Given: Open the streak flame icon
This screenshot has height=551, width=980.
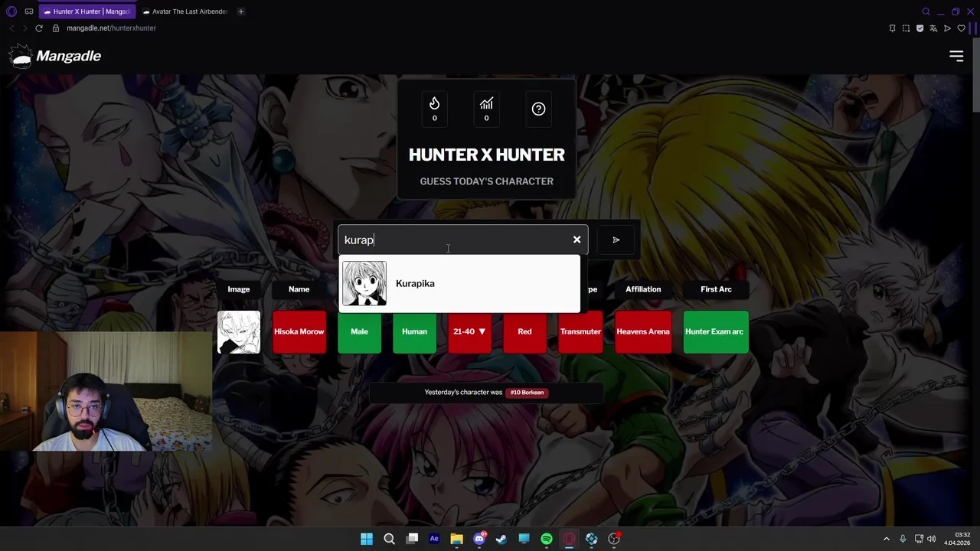Looking at the screenshot, I should tap(434, 108).
